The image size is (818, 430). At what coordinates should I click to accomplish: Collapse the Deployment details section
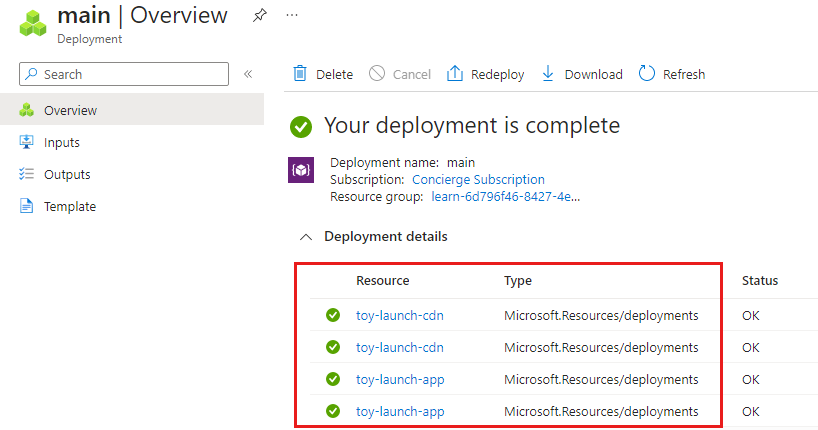(x=306, y=237)
